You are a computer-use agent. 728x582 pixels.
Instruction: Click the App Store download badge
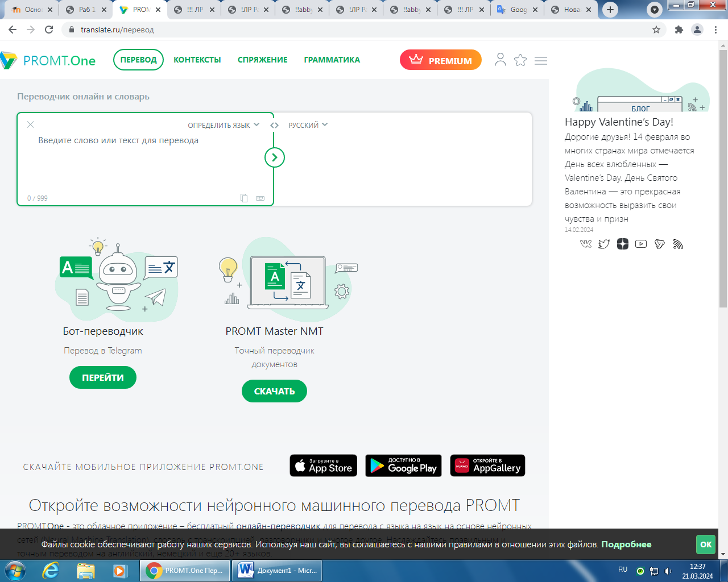pyautogui.click(x=324, y=465)
